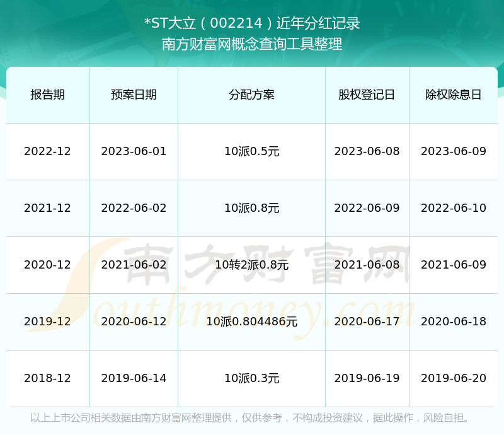Click the plan cell 10派0.8元

coord(251,208)
